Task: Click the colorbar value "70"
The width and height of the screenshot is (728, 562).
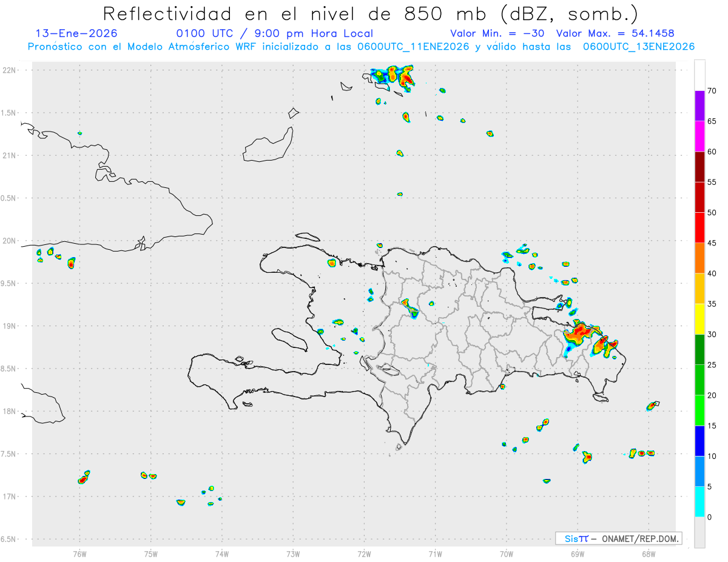Action: click(x=712, y=91)
